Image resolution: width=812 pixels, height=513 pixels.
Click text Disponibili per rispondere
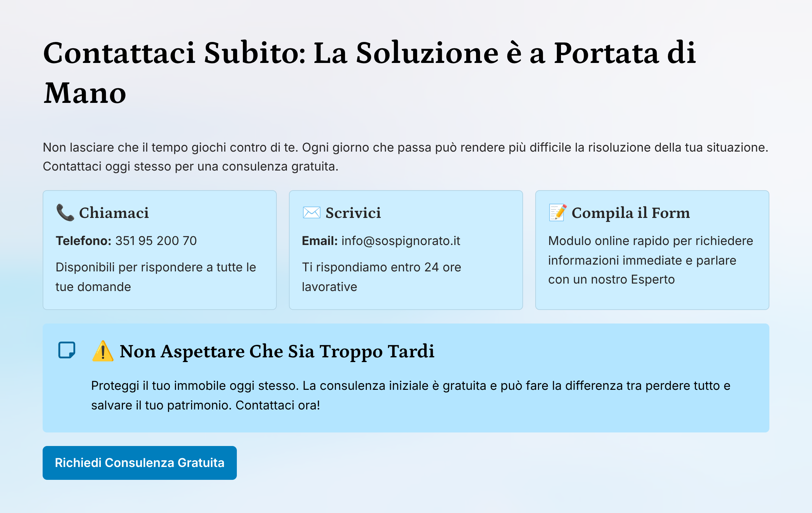(x=156, y=267)
